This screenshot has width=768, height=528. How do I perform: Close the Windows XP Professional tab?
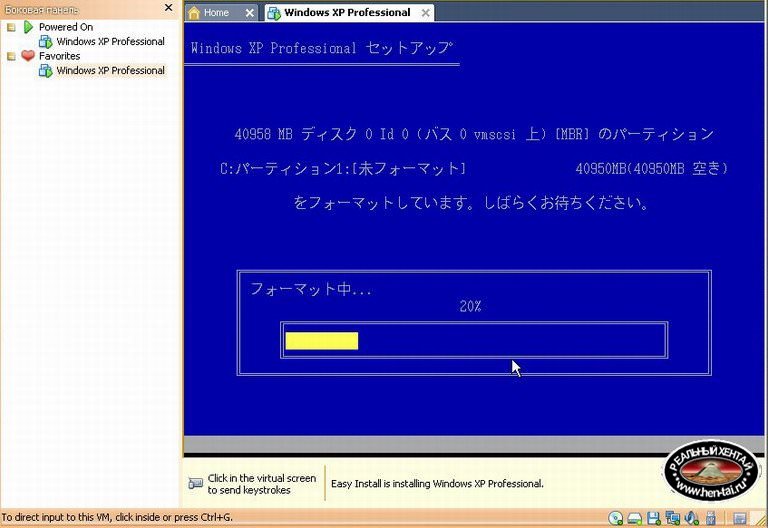[x=425, y=13]
